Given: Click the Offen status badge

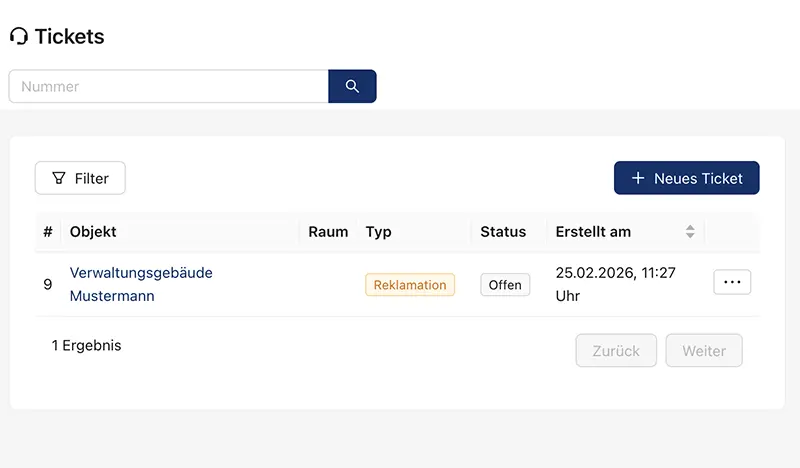Looking at the screenshot, I should [x=505, y=285].
